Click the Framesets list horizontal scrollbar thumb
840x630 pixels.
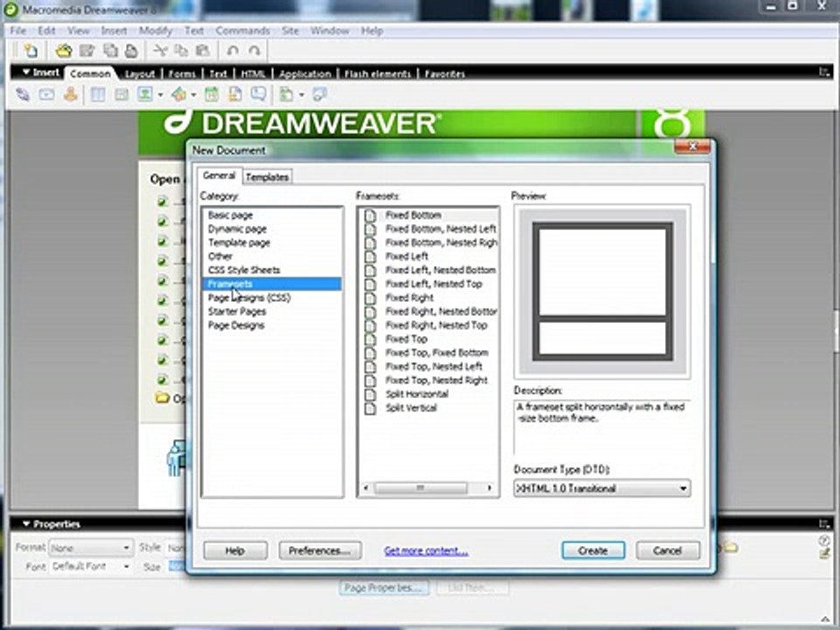421,487
